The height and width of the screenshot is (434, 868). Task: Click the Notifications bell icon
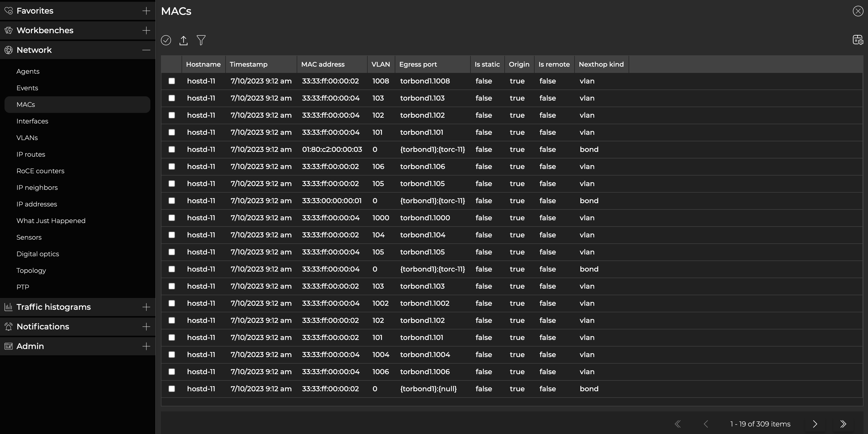(9, 326)
